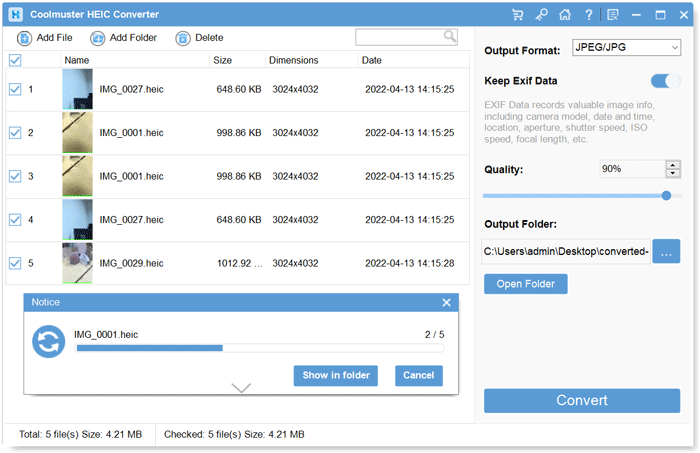700x453 pixels.
Task: Click the shopping cart purchase icon
Action: coord(517,15)
